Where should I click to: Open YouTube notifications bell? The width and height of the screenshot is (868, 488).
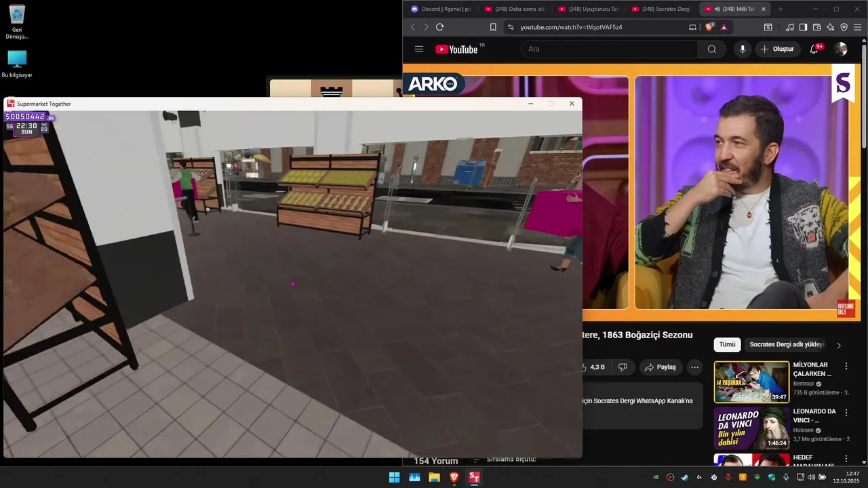(814, 49)
